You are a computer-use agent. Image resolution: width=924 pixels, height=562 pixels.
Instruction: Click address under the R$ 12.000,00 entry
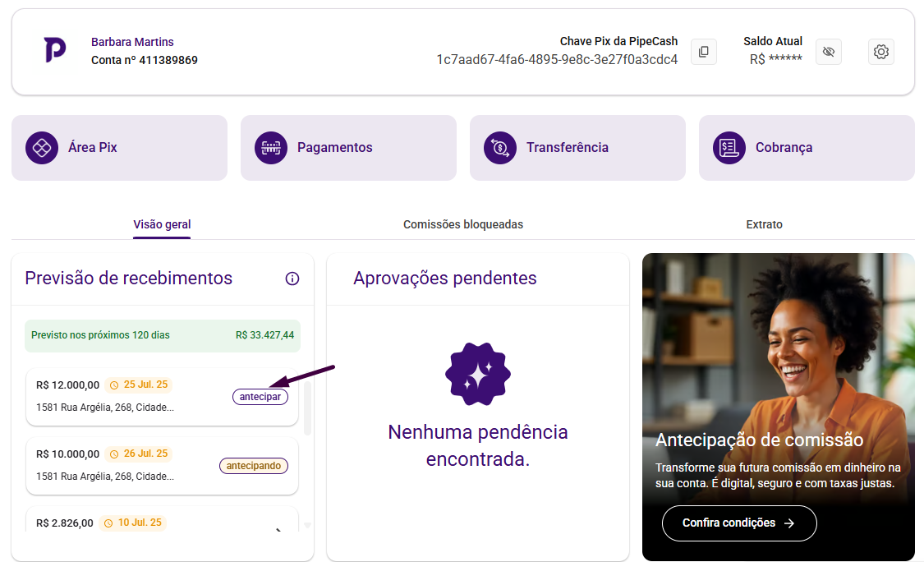pyautogui.click(x=105, y=408)
